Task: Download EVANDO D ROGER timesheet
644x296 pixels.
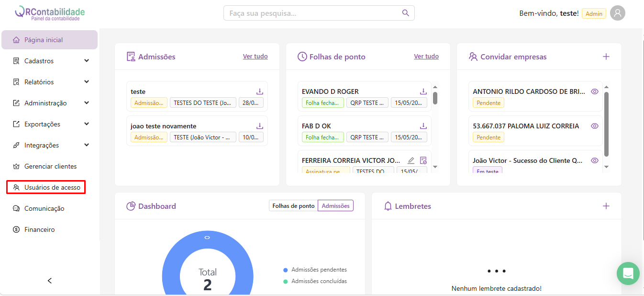Action: click(x=423, y=91)
